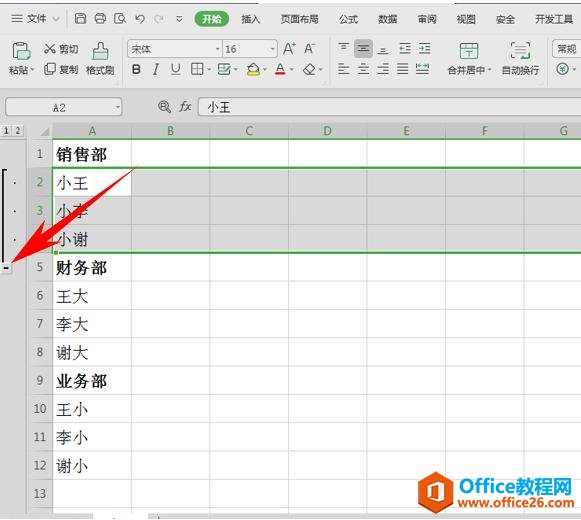
Task: Justify text alignment icon
Action: [403, 69]
